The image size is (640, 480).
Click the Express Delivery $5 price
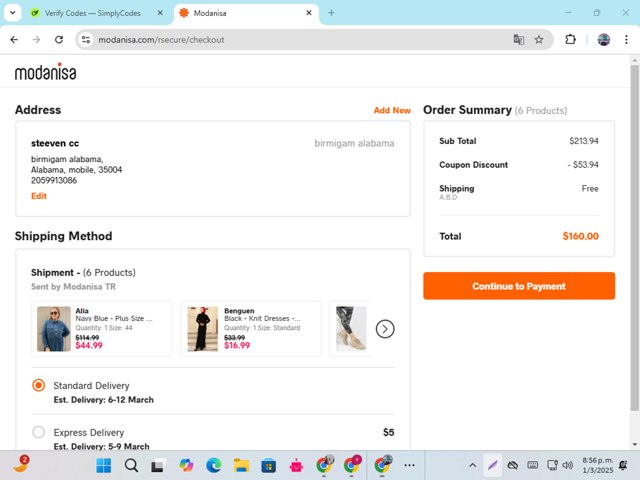(x=389, y=432)
